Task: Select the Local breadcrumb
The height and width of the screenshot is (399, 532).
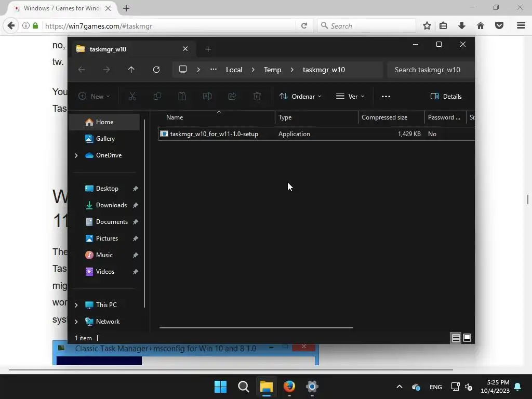Action: 234,70
